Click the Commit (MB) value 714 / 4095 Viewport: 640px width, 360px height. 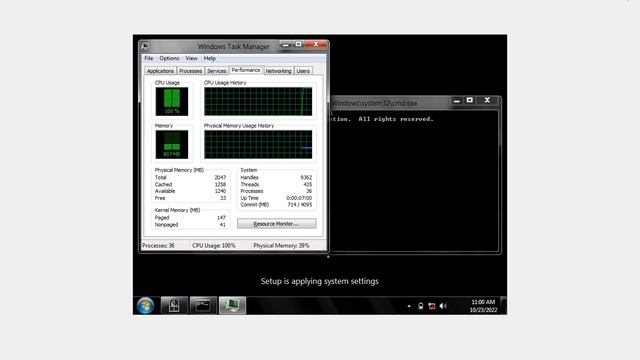(300, 204)
